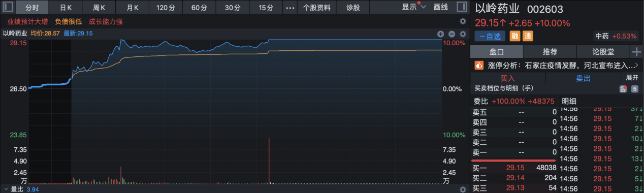Click 展开 to expand order book
This screenshot has height=193, width=644.
[x=632, y=78]
